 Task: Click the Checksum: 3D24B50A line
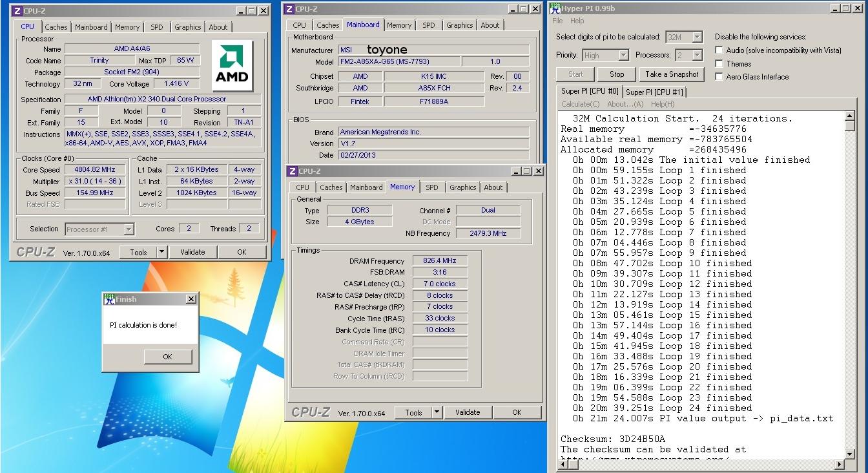coord(613,439)
